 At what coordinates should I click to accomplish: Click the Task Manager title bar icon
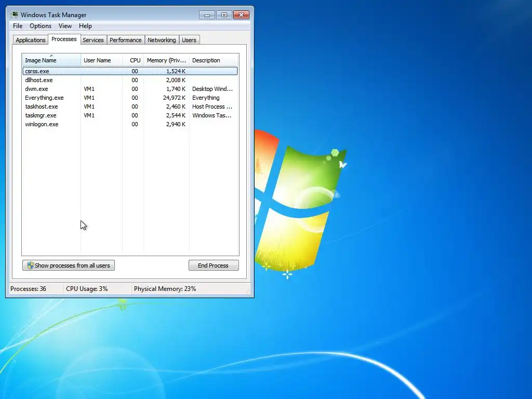click(14, 15)
